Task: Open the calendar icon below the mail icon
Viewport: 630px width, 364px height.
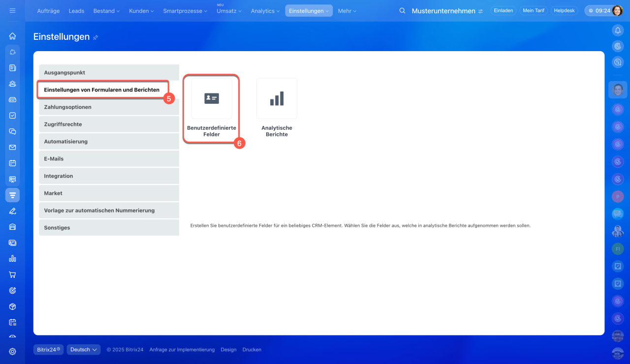Action: (12, 163)
